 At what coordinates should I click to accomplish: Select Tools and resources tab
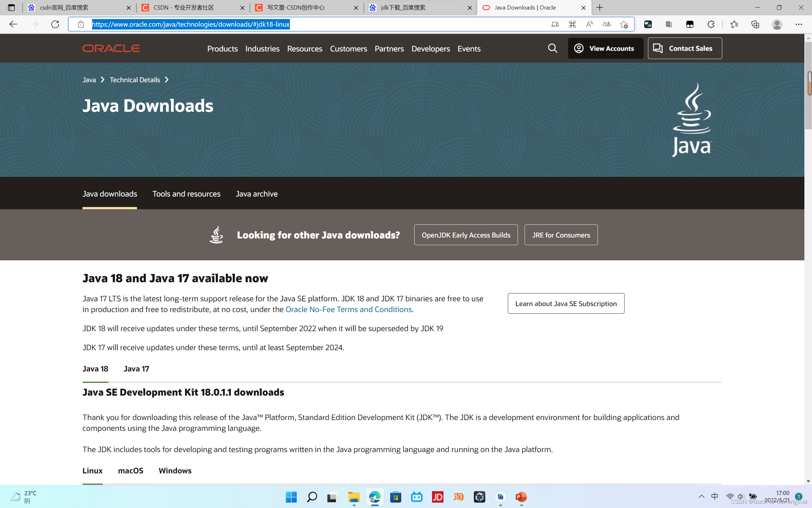186,194
